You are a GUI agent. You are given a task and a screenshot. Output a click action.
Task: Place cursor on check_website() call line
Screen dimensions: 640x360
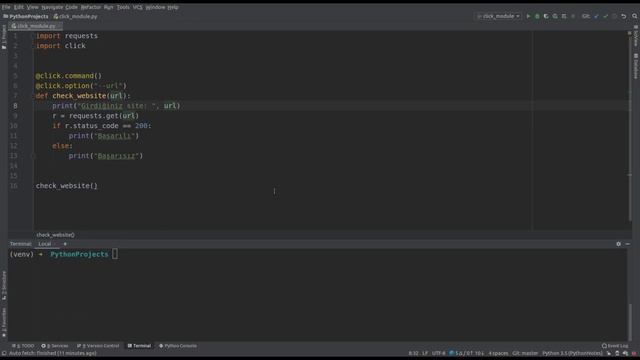tap(67, 186)
